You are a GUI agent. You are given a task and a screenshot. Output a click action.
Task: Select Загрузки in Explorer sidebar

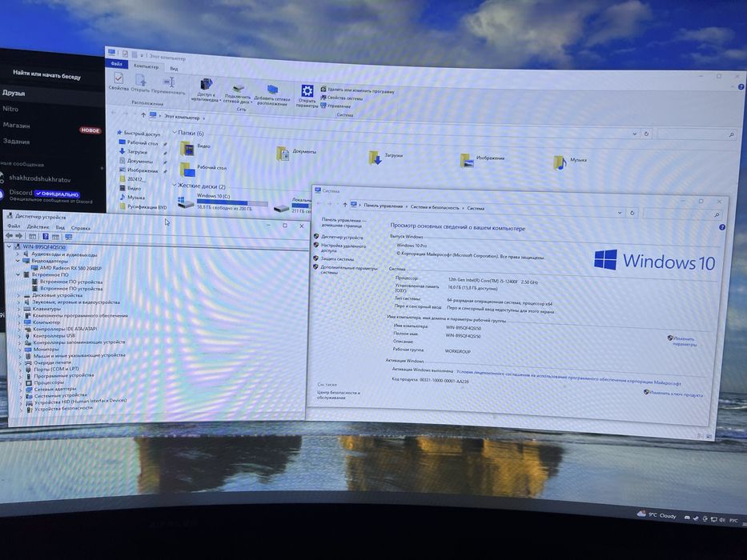(x=137, y=152)
